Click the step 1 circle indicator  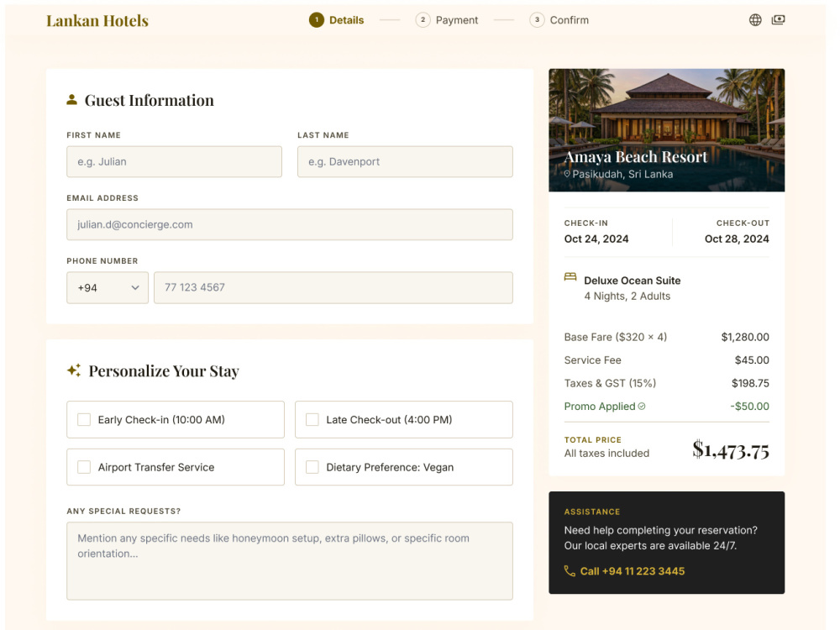pos(317,20)
